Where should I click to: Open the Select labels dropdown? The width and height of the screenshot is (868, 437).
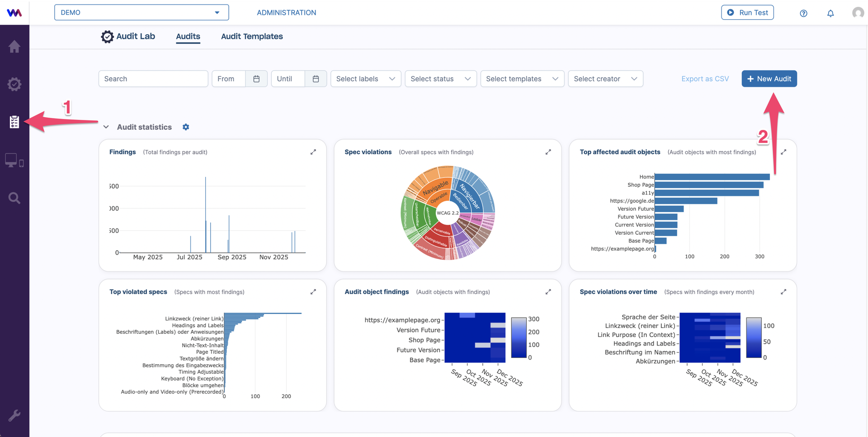pyautogui.click(x=366, y=79)
